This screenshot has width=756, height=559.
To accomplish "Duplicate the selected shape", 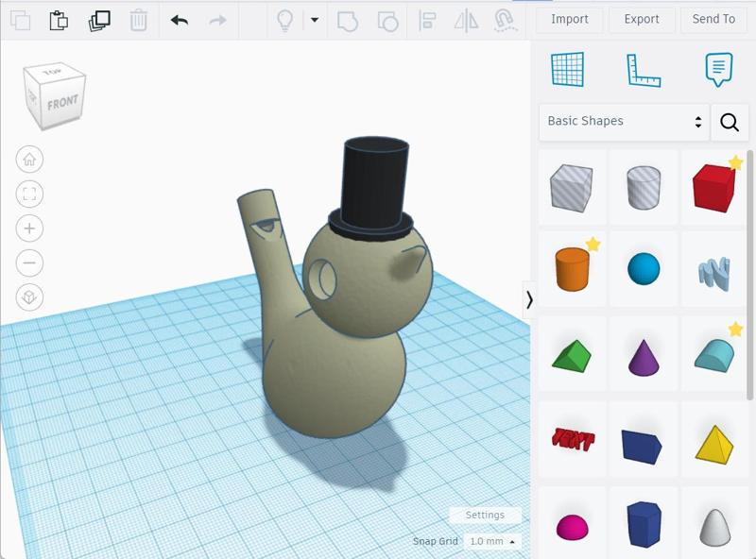I will click(x=99, y=19).
